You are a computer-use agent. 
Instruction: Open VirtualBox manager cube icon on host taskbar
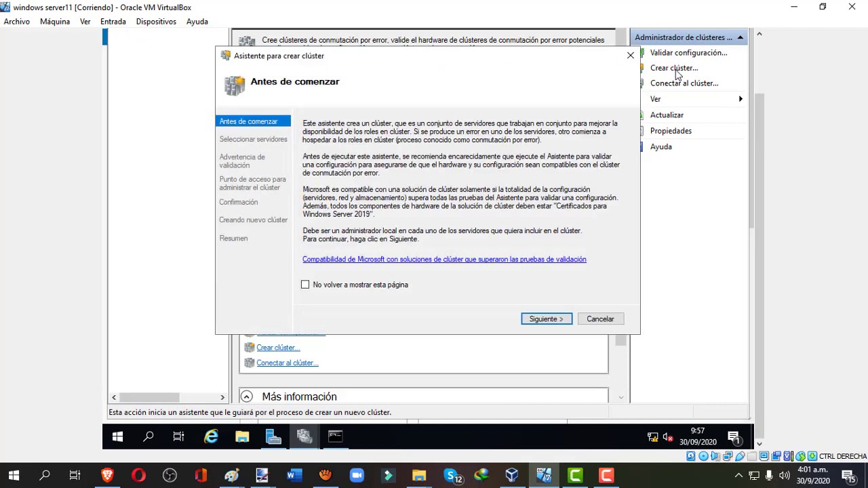pyautogui.click(x=513, y=475)
